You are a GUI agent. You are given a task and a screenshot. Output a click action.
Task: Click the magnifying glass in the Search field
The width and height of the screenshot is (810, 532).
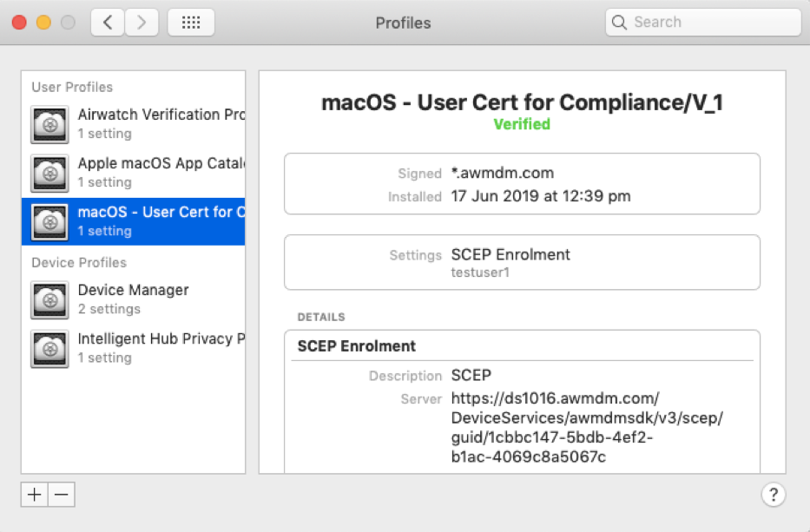(x=619, y=22)
